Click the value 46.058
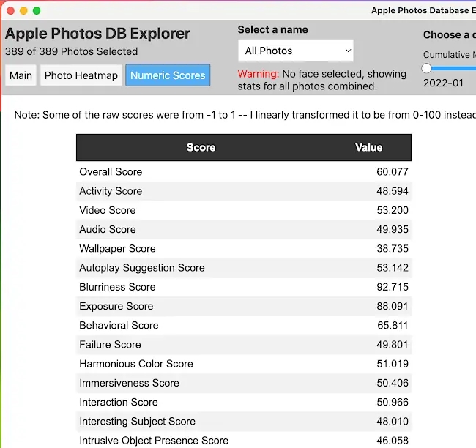 pos(393,441)
